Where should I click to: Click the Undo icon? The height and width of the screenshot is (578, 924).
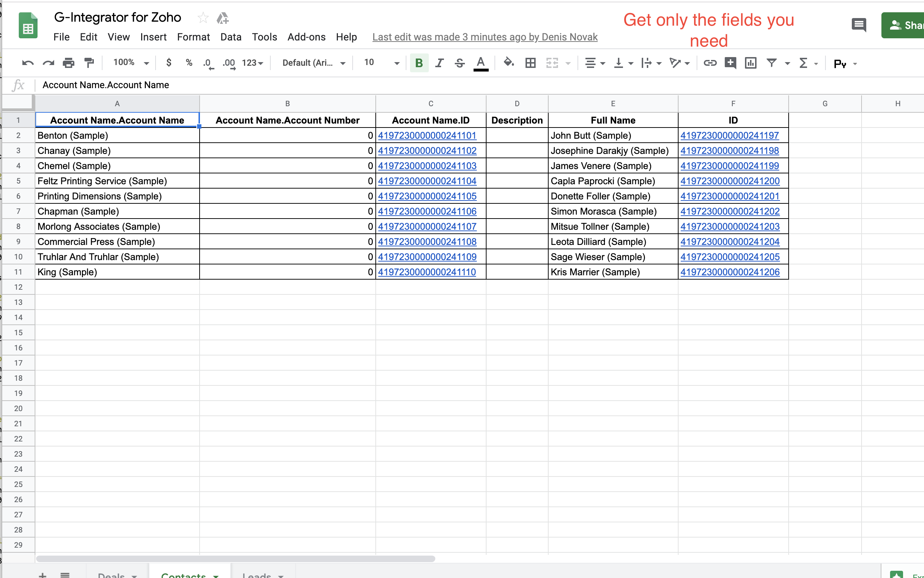28,63
